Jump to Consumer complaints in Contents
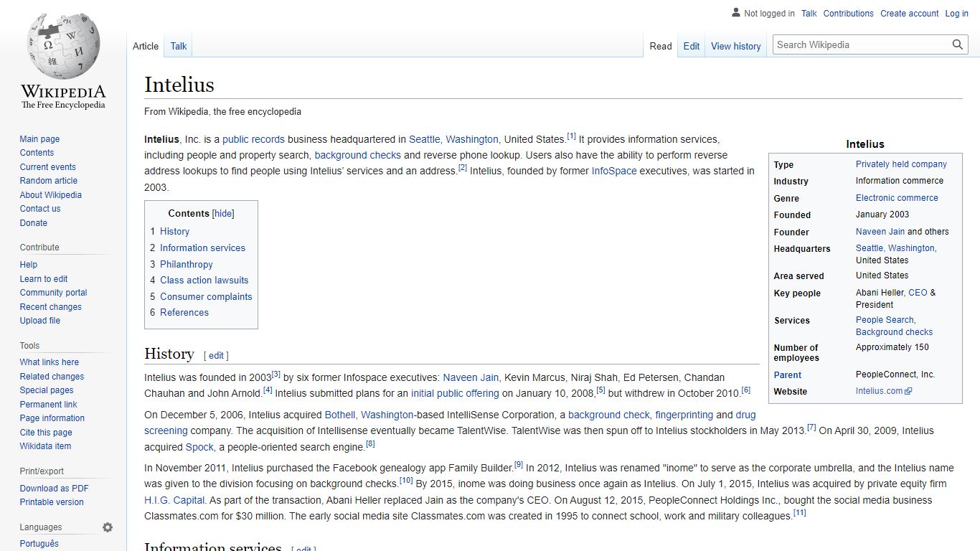980x551 pixels. 206,296
